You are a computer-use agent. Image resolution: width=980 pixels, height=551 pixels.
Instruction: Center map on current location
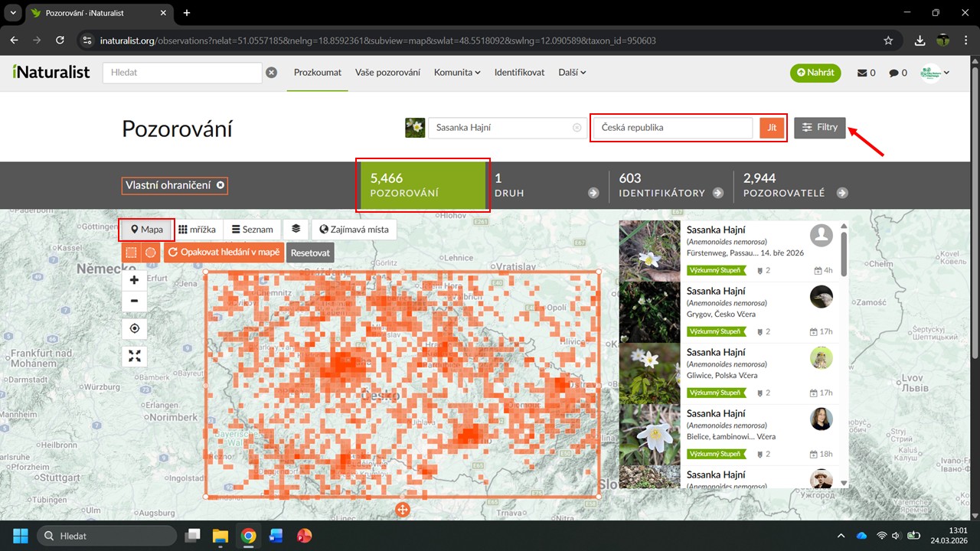(x=134, y=328)
